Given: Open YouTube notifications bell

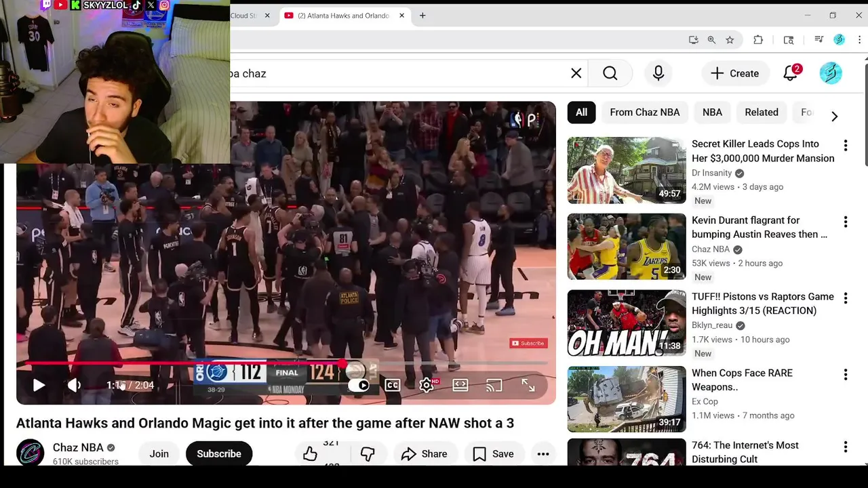Looking at the screenshot, I should pos(791,73).
